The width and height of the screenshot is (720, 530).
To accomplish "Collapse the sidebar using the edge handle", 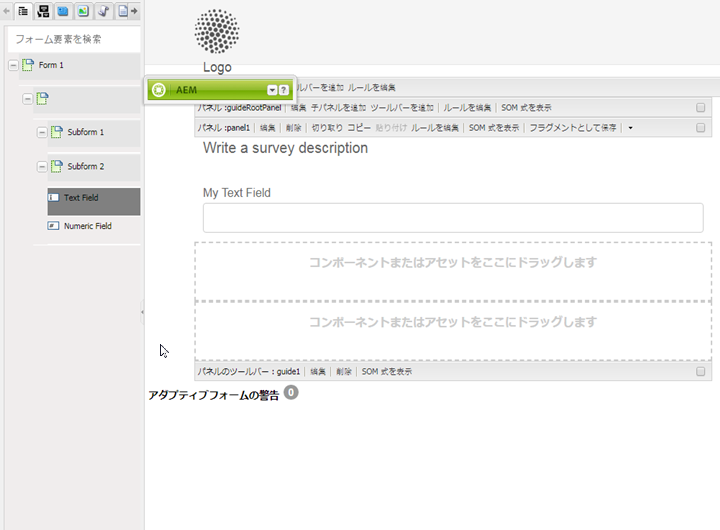I will tap(142, 312).
